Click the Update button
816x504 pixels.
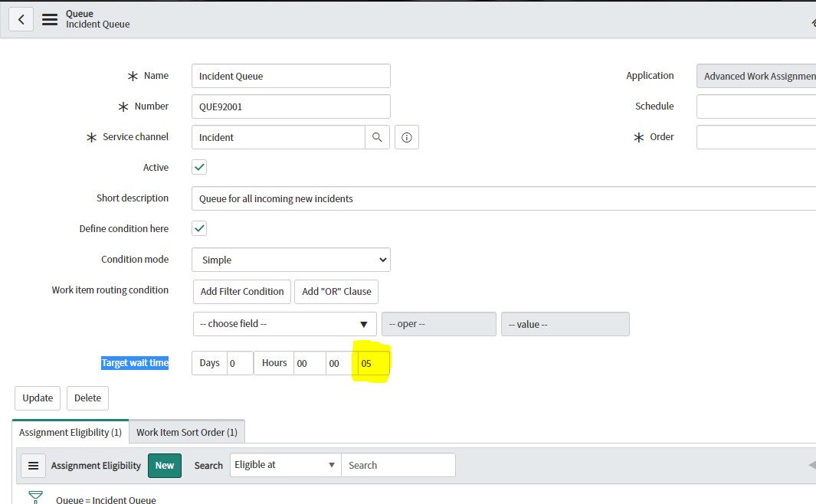[x=37, y=398]
